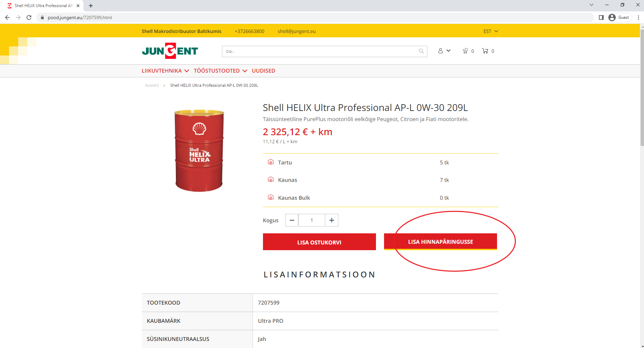Expand the LIIKUVTEHNIKA menu chevron
Screen dimensions: 644x348
pos(187,71)
